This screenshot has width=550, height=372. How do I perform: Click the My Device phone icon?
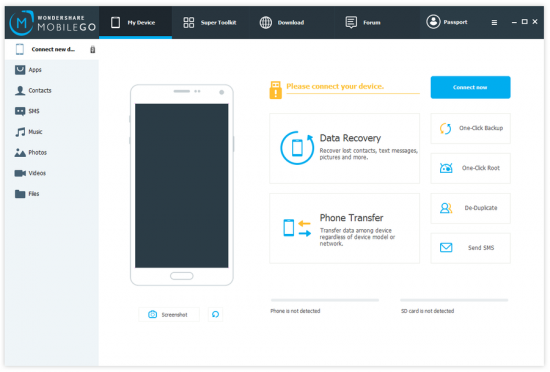[115, 22]
